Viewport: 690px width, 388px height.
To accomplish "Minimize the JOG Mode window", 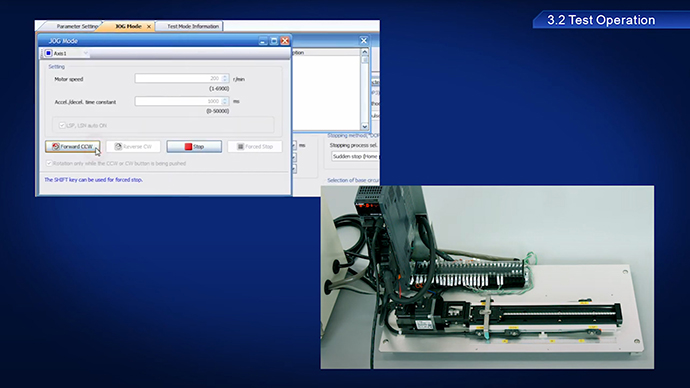I will 263,41.
